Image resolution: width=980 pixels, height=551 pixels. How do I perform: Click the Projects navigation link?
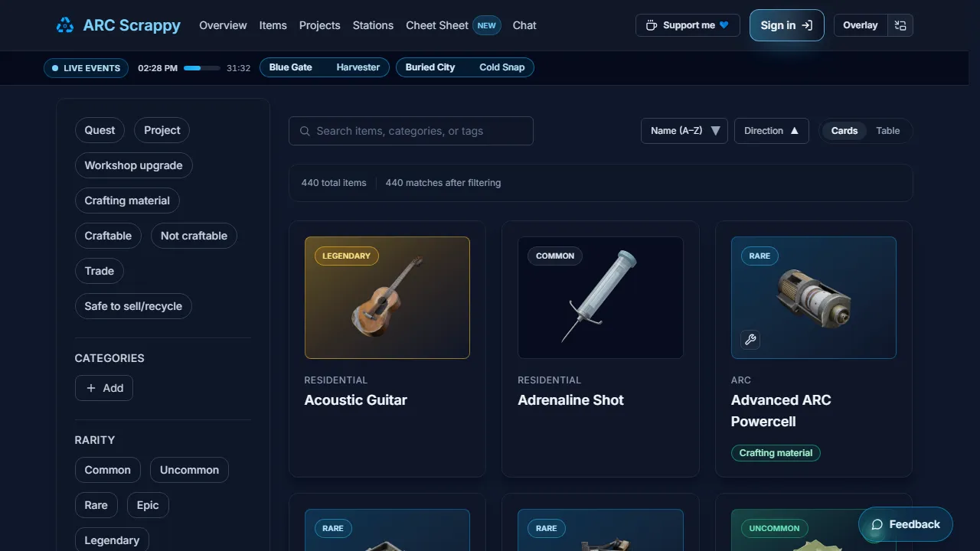(319, 25)
